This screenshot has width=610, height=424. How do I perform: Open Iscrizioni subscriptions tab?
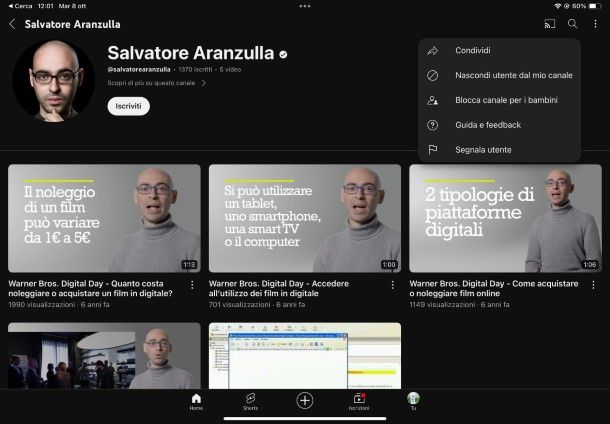[x=359, y=401]
